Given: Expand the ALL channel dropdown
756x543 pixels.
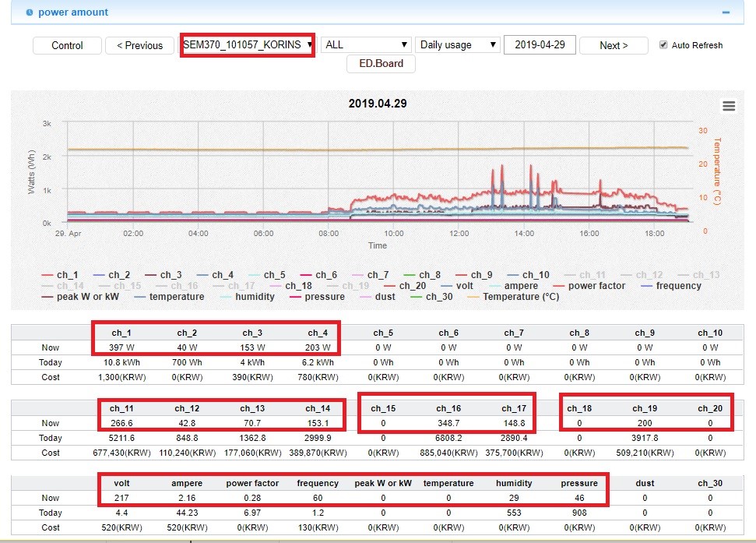Looking at the screenshot, I should pyautogui.click(x=366, y=45).
